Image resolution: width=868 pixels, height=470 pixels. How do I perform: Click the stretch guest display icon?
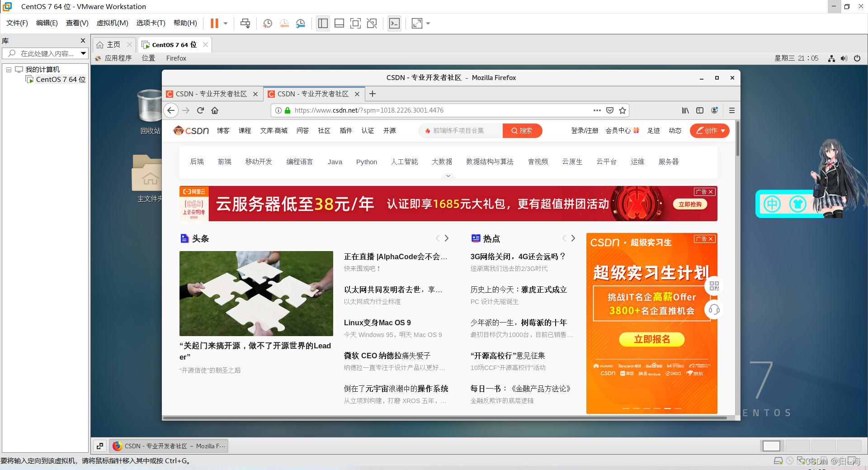(417, 23)
